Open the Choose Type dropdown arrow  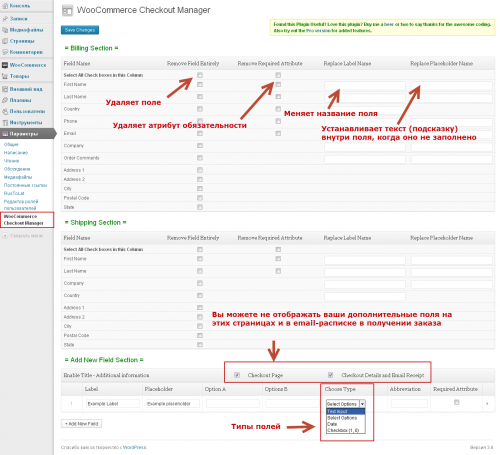tap(362, 404)
